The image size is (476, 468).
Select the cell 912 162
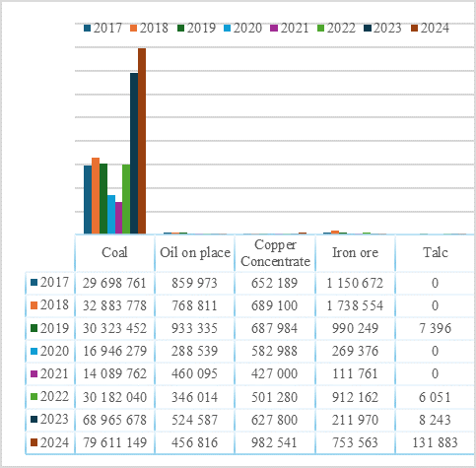[x=355, y=397]
